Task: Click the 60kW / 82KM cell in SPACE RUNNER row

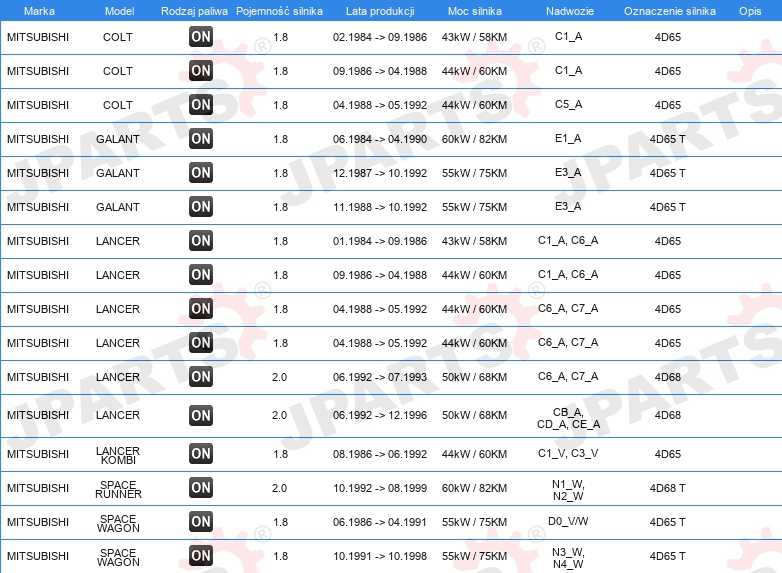Action: coord(474,488)
